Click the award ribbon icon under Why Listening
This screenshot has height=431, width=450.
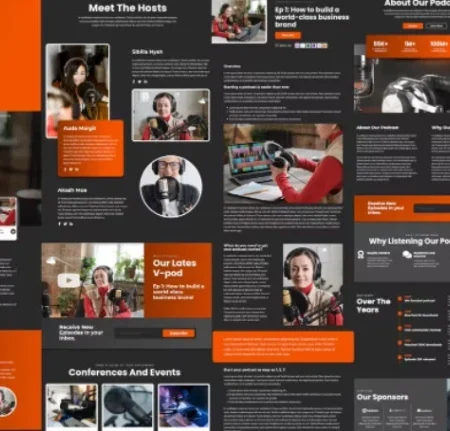click(360, 255)
